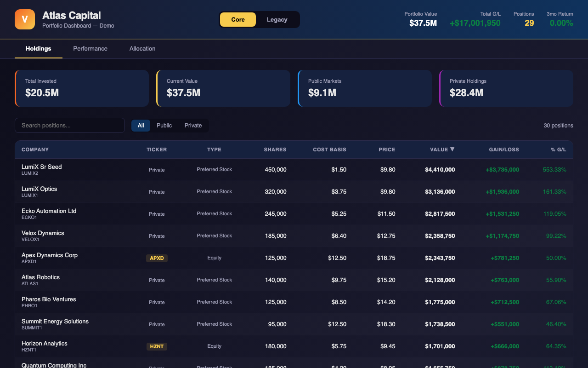This screenshot has width=588, height=368.
Task: Click the orange V logo icon
Action: click(x=25, y=19)
